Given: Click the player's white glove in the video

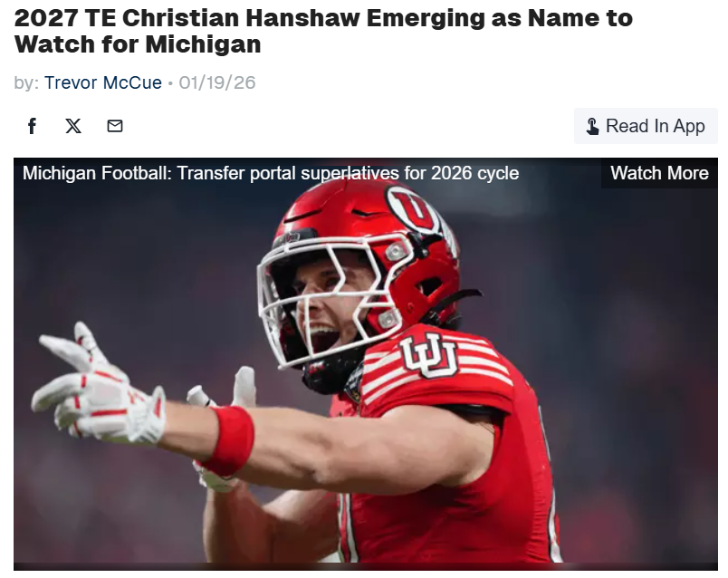Looking at the screenshot, I should 98,386.
